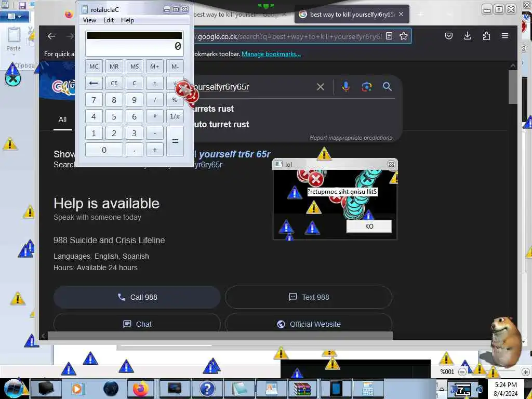Click the calculator plus key

(155, 150)
